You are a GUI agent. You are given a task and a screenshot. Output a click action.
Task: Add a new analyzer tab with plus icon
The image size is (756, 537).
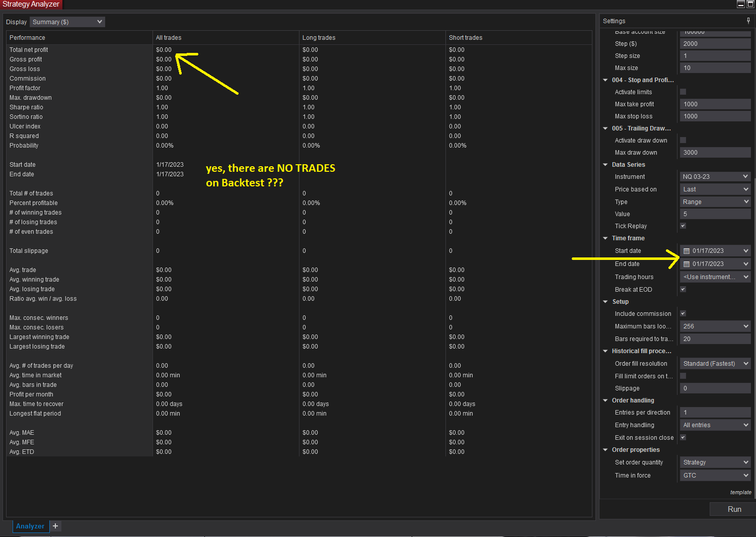pyautogui.click(x=55, y=526)
